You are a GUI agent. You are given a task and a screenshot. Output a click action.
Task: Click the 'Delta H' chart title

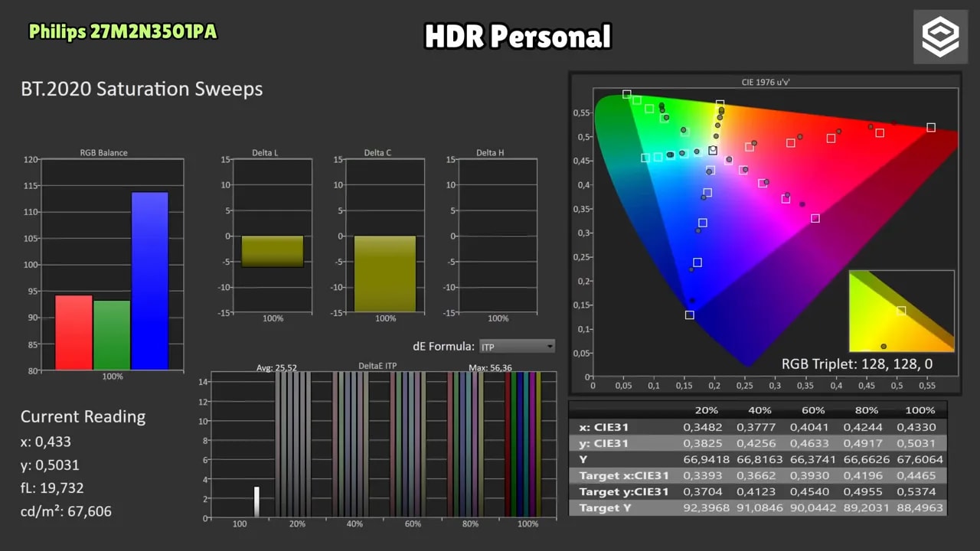[x=490, y=153]
